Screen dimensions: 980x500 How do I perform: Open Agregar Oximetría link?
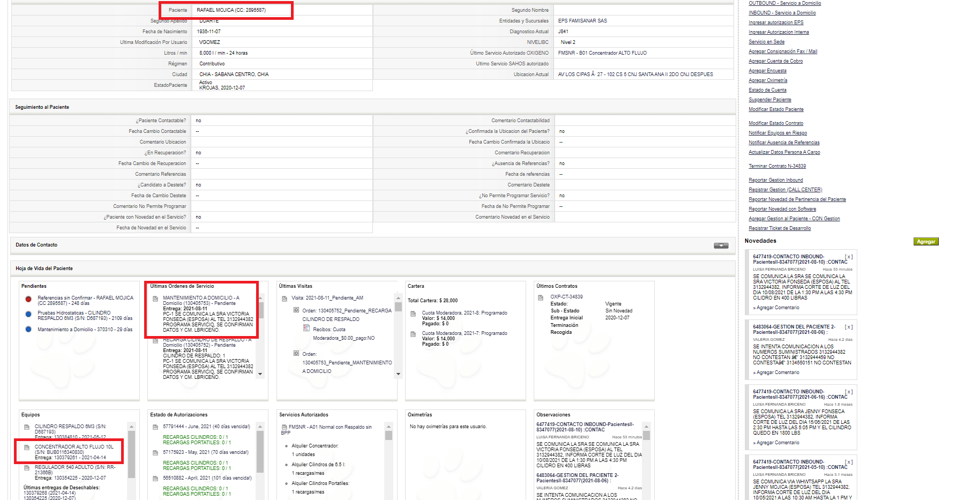[x=768, y=80]
